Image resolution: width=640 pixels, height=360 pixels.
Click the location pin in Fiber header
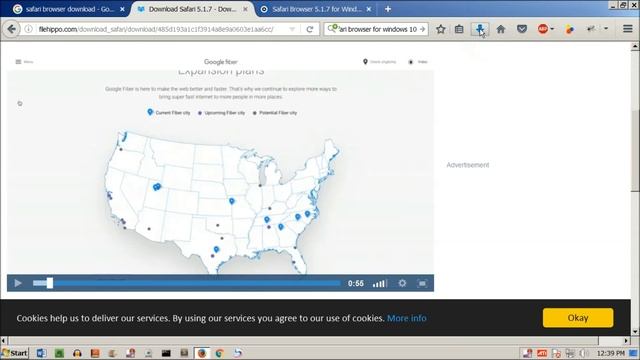coord(365,62)
